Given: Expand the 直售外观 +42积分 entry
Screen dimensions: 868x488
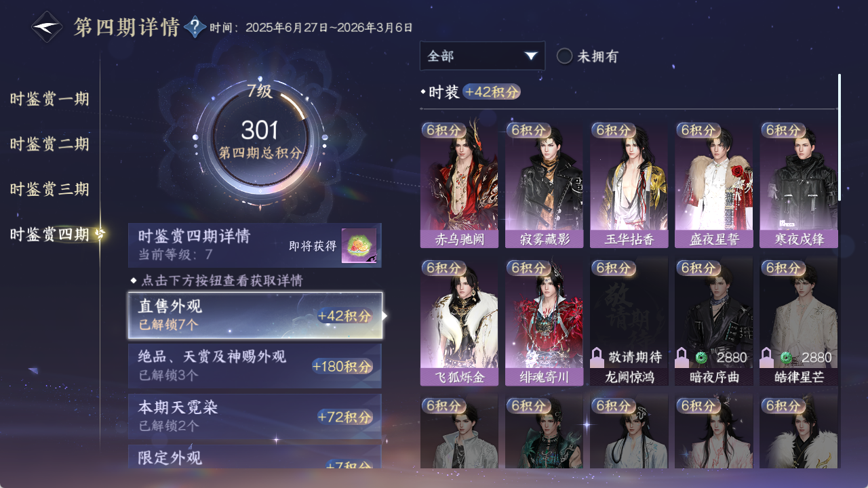Looking at the screenshot, I should [255, 315].
